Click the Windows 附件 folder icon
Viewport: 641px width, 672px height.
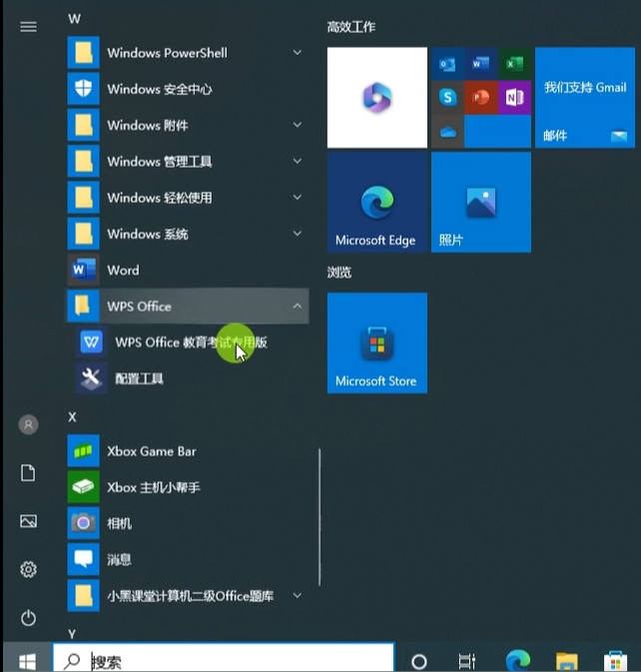pyautogui.click(x=84, y=125)
